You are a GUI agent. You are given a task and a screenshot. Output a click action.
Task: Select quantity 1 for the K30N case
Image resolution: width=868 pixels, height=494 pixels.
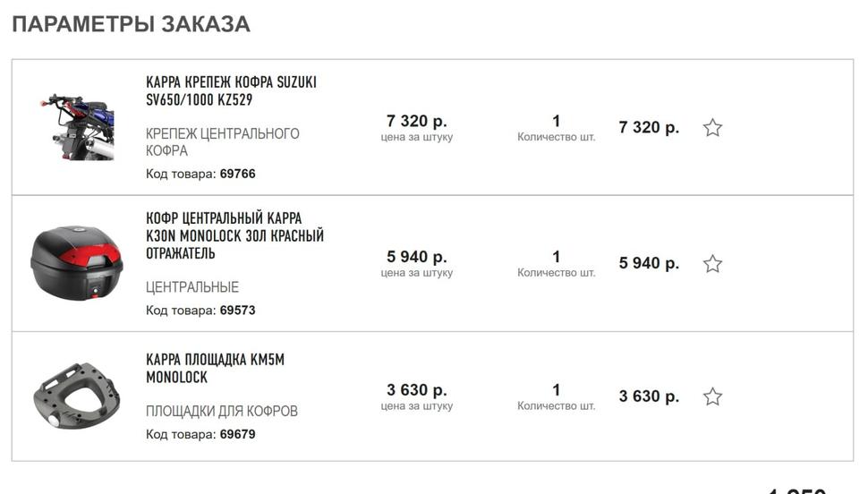(557, 257)
